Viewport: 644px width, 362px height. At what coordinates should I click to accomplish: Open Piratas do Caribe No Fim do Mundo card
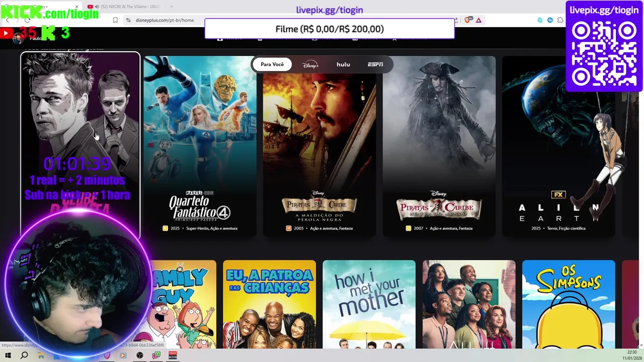click(439, 146)
